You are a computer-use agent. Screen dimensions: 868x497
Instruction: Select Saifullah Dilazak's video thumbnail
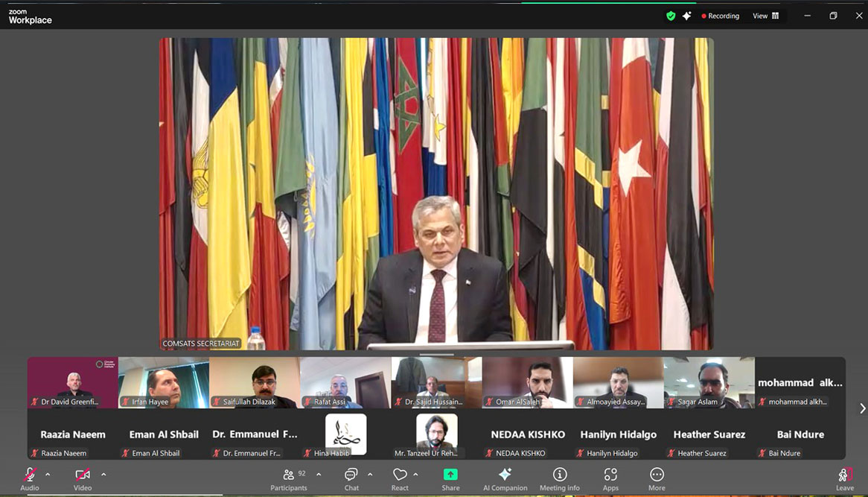255,383
